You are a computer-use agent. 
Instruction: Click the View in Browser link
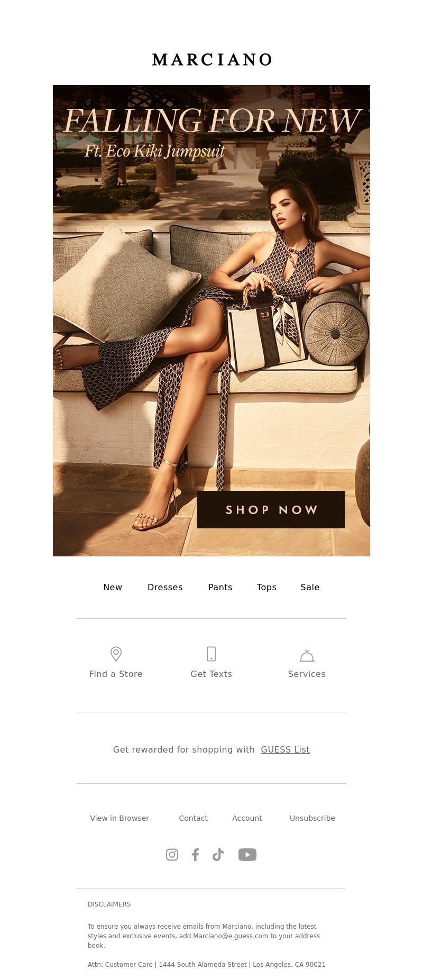point(119,818)
